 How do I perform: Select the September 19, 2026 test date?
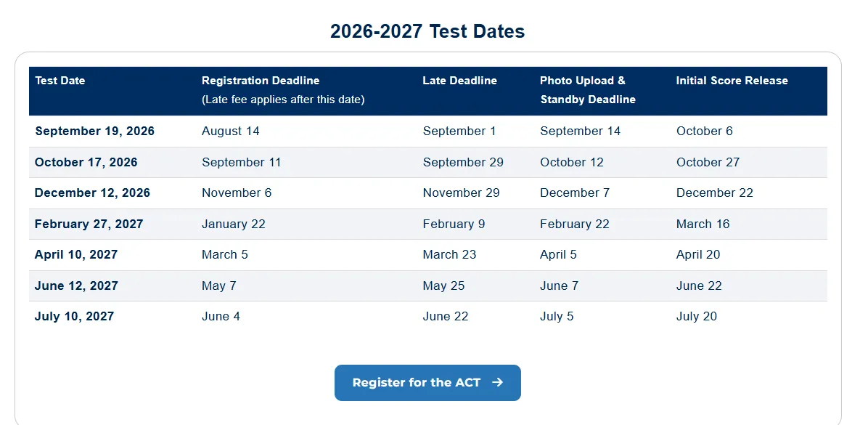tap(94, 131)
